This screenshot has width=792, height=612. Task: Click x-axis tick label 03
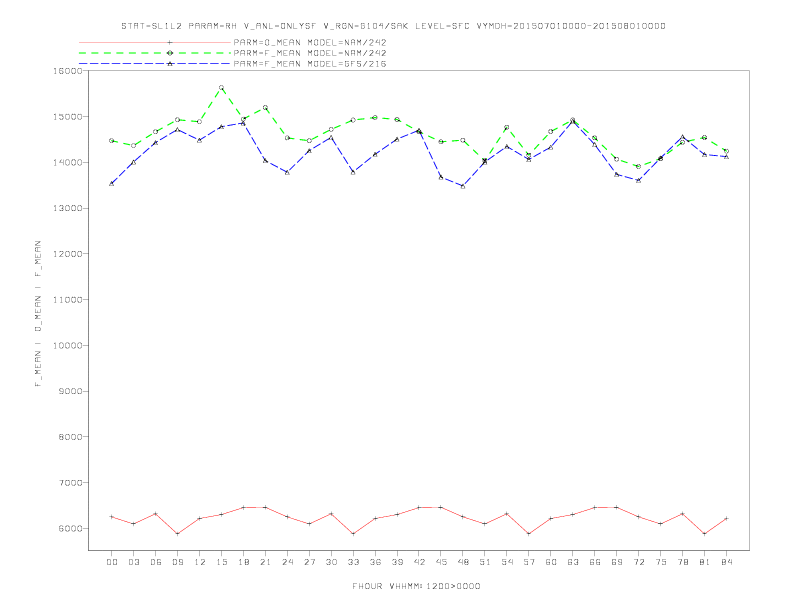click(x=133, y=562)
